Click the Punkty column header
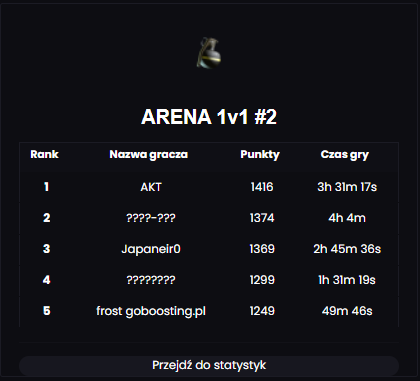This screenshot has width=420, height=381. pos(260,154)
